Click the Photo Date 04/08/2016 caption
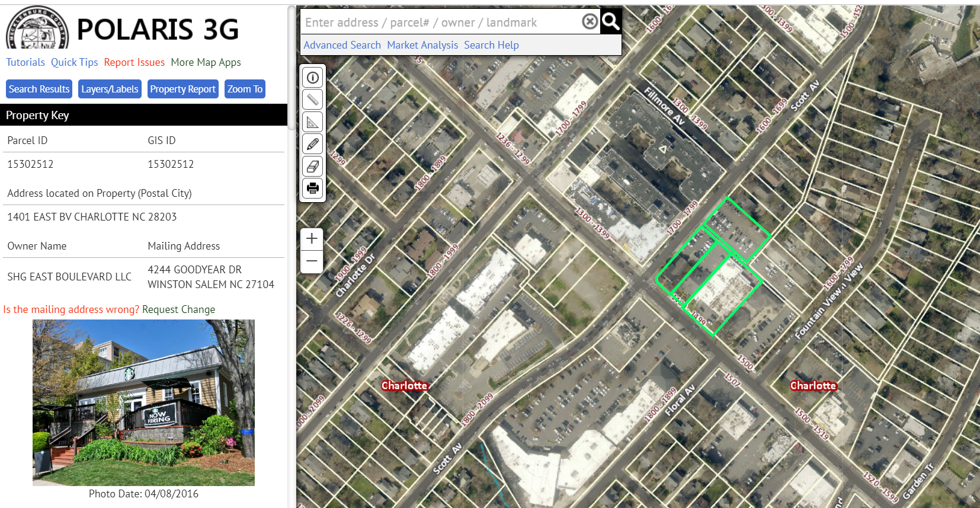Screen dimensions: 980x508 pyautogui.click(x=143, y=494)
